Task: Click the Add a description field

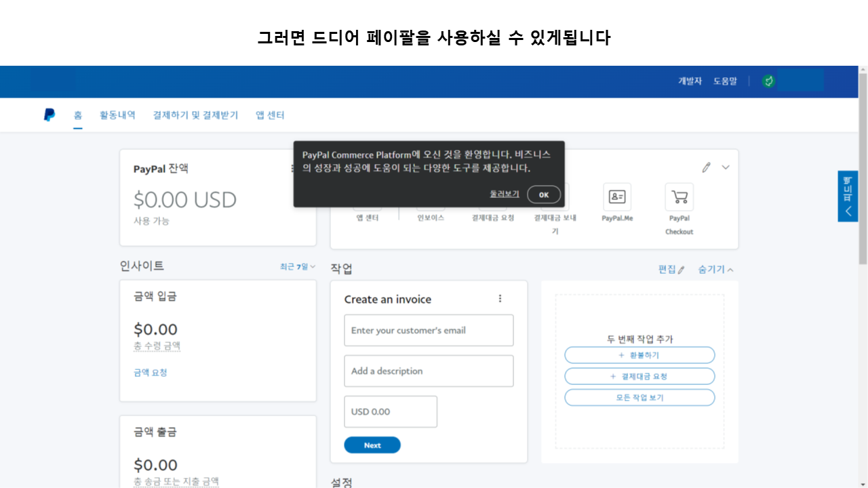Action: click(429, 371)
